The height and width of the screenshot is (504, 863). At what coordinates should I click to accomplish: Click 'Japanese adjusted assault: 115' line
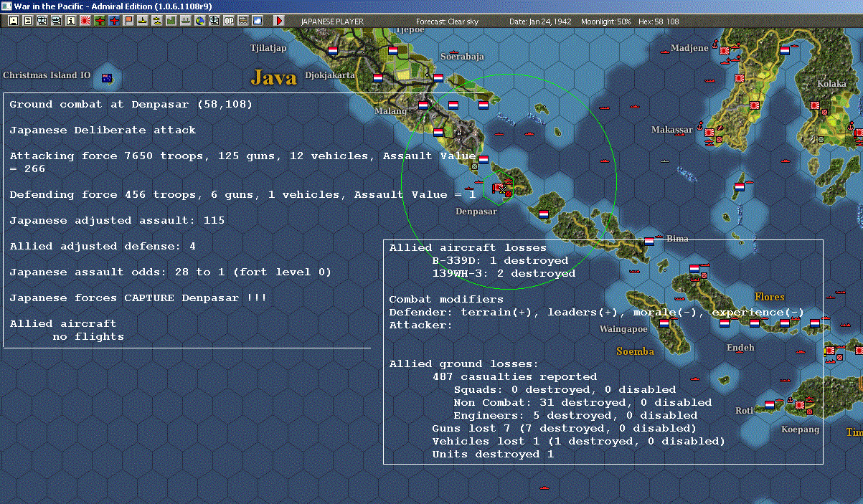point(117,221)
